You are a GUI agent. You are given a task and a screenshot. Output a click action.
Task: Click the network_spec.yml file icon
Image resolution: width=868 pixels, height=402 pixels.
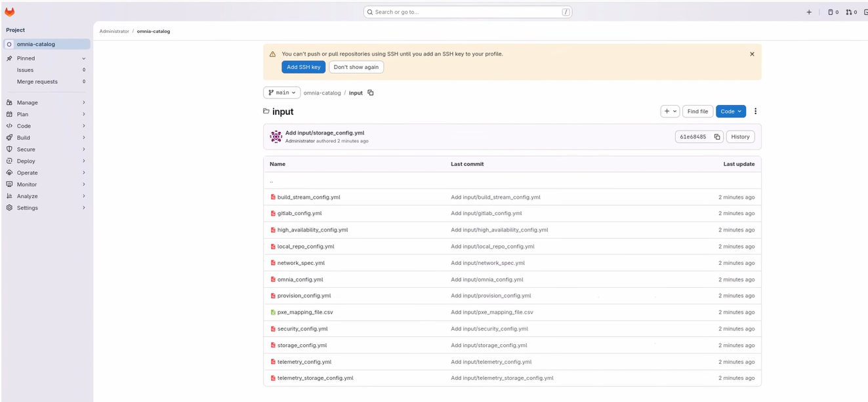point(273,263)
